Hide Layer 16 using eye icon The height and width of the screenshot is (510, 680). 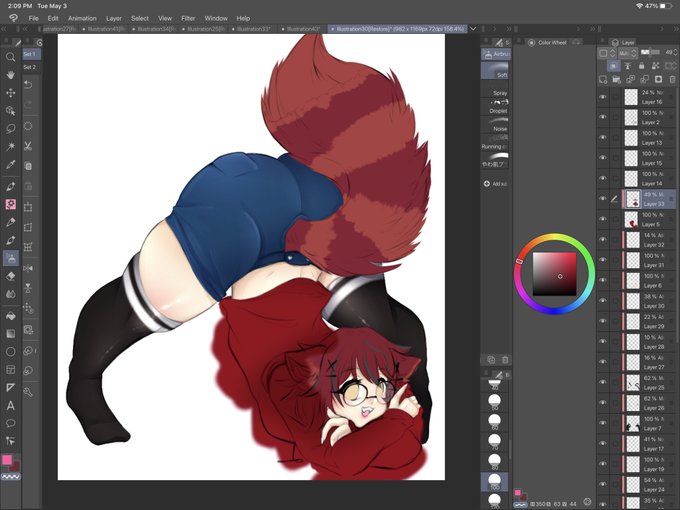[603, 97]
